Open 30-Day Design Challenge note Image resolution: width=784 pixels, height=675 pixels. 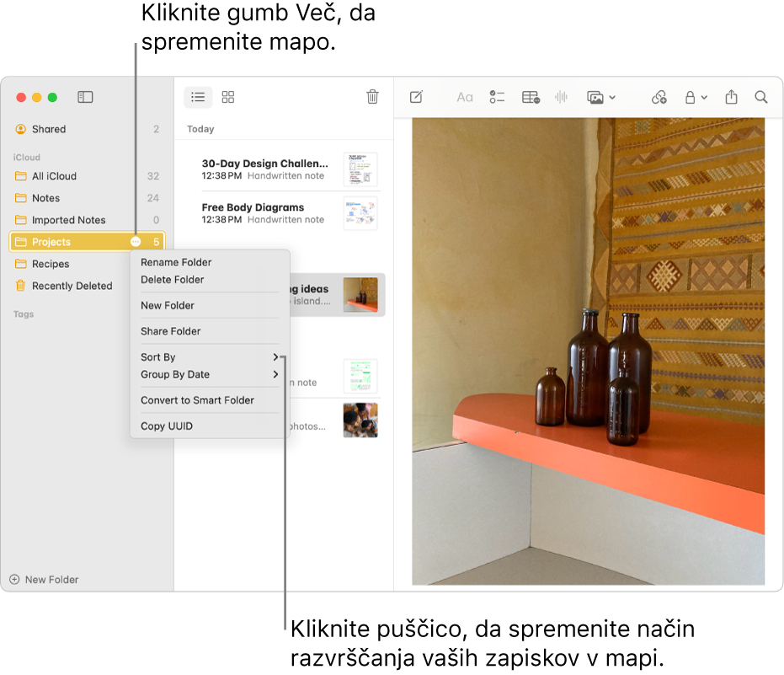pos(283,169)
